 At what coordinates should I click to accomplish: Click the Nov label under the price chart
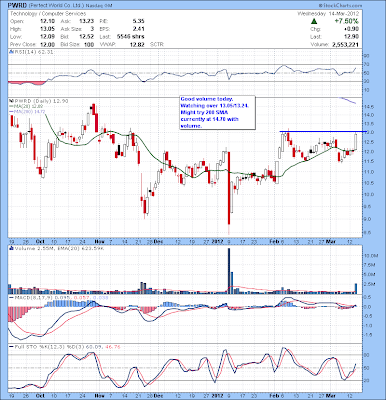100,241
